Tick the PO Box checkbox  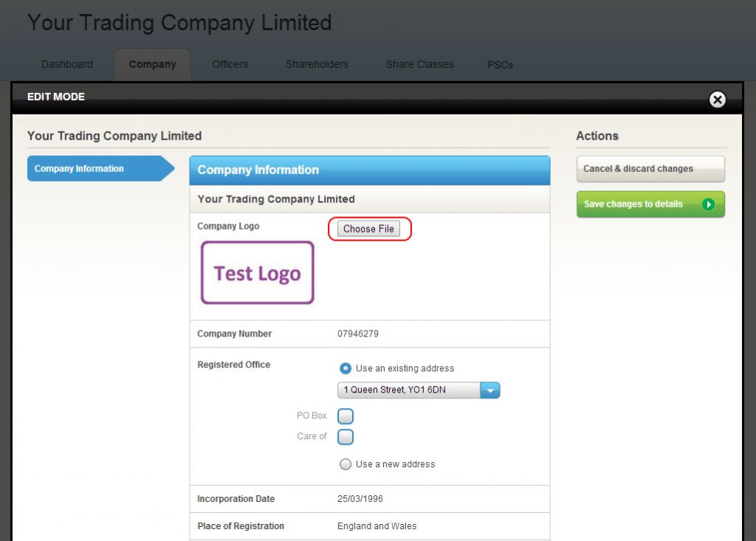click(x=346, y=416)
